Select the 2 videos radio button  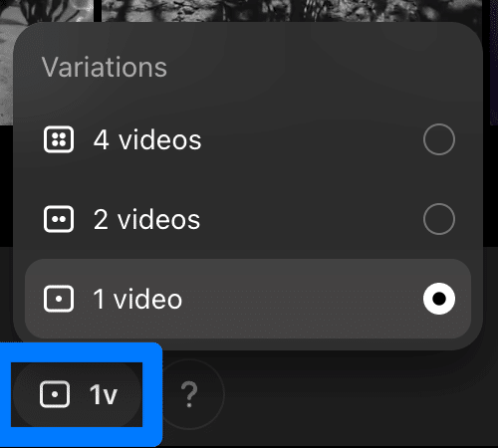[x=439, y=219]
